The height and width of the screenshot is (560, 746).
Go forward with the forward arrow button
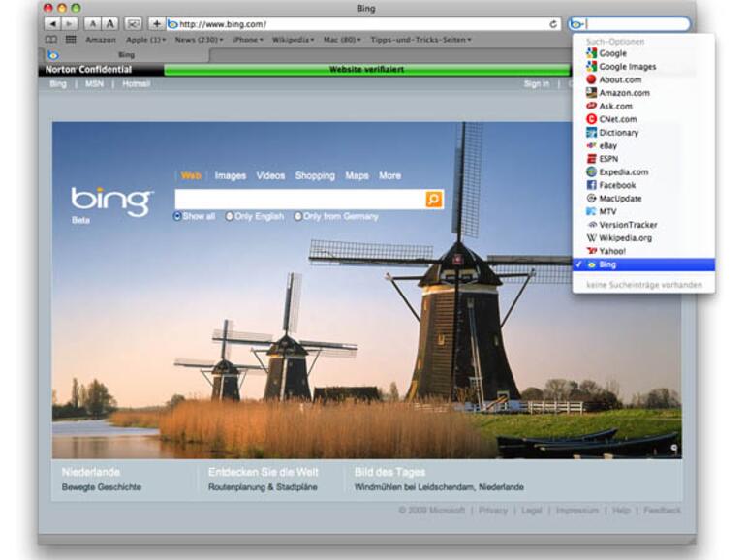click(69, 24)
